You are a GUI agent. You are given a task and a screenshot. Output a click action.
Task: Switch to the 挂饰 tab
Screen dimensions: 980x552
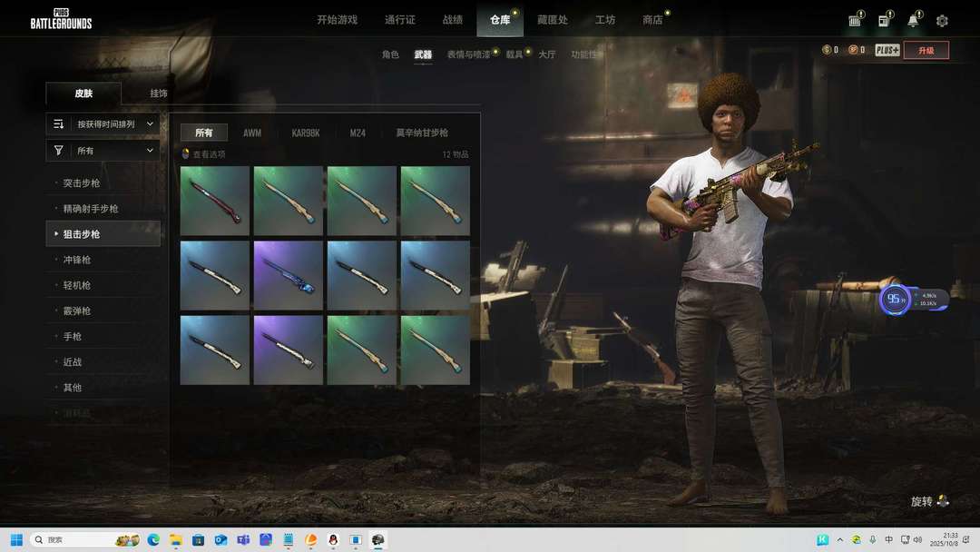tap(159, 94)
